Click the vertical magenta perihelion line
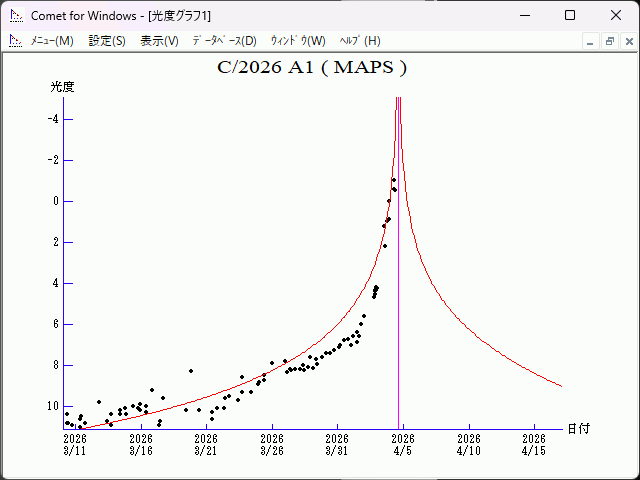640x480 pixels. tap(399, 300)
